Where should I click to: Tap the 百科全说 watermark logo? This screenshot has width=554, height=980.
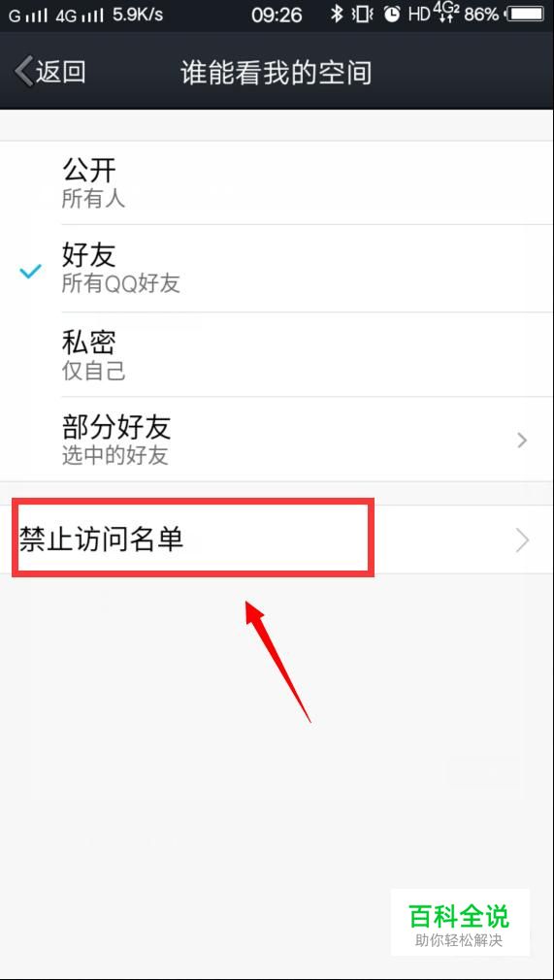click(460, 922)
